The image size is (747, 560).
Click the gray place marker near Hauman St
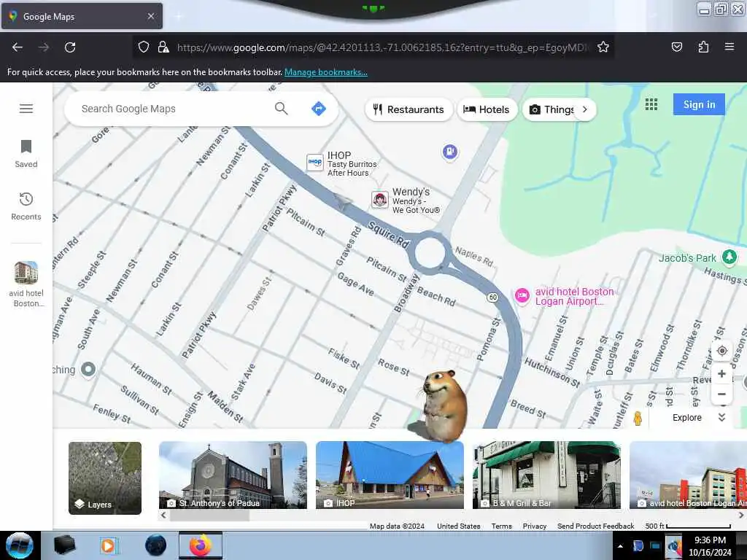pos(88,369)
